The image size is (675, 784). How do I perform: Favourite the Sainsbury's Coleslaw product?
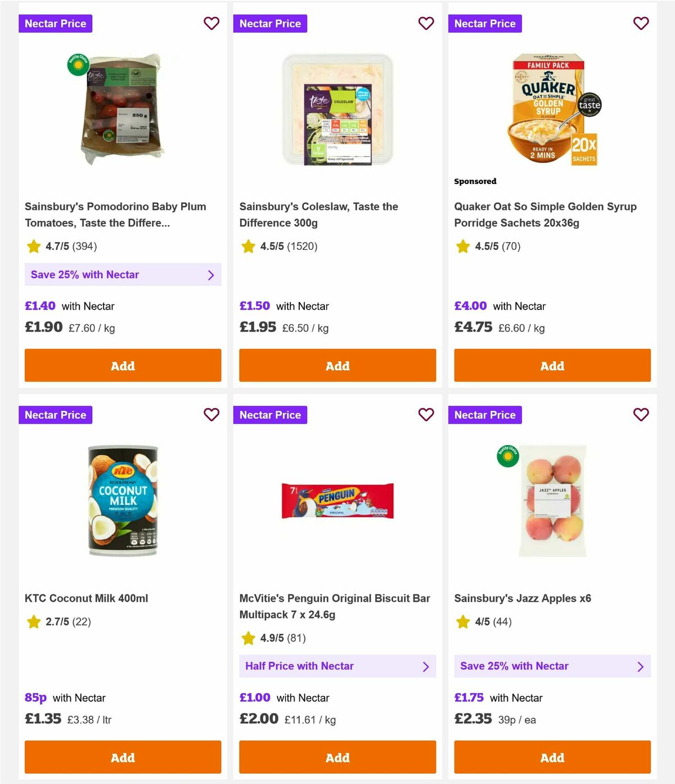(x=426, y=23)
